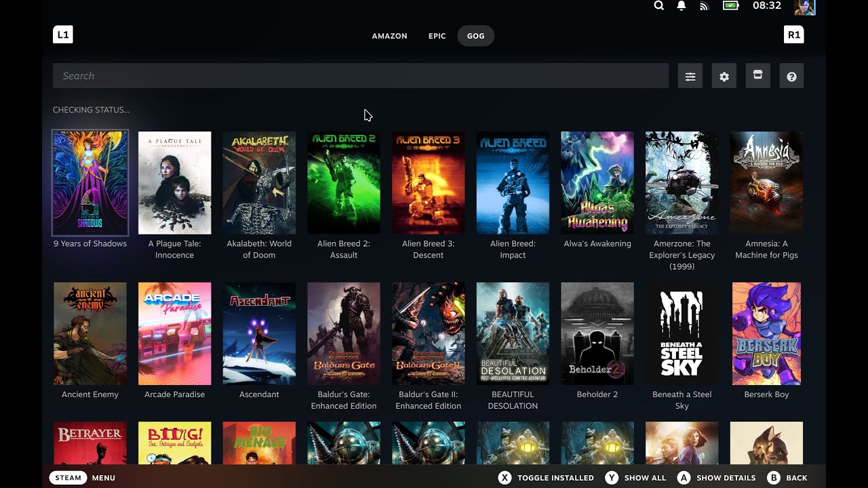
Task: Click the network signal icon
Action: pos(704,6)
